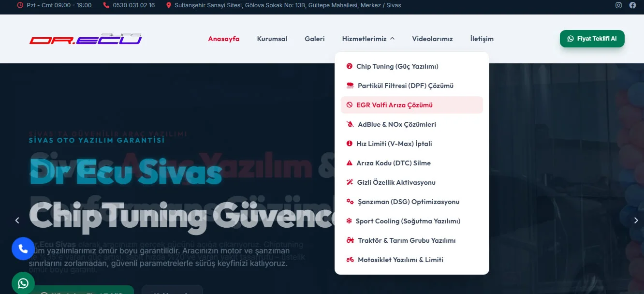Go to the next slide arrow
The height and width of the screenshot is (294, 644).
636,220
